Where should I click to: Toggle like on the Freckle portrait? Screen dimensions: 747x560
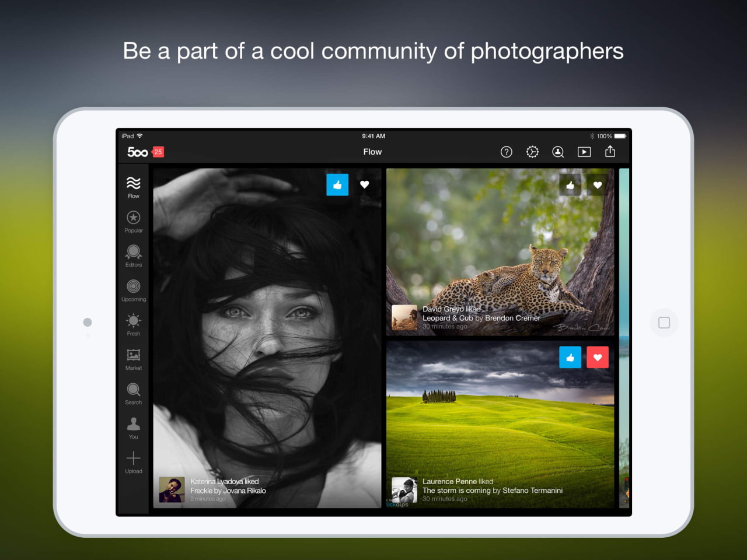[x=337, y=185]
